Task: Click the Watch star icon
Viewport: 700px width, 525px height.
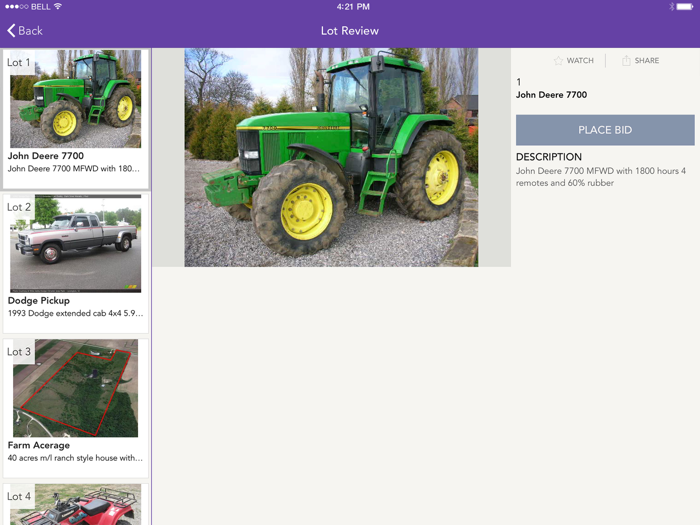Action: (x=558, y=61)
